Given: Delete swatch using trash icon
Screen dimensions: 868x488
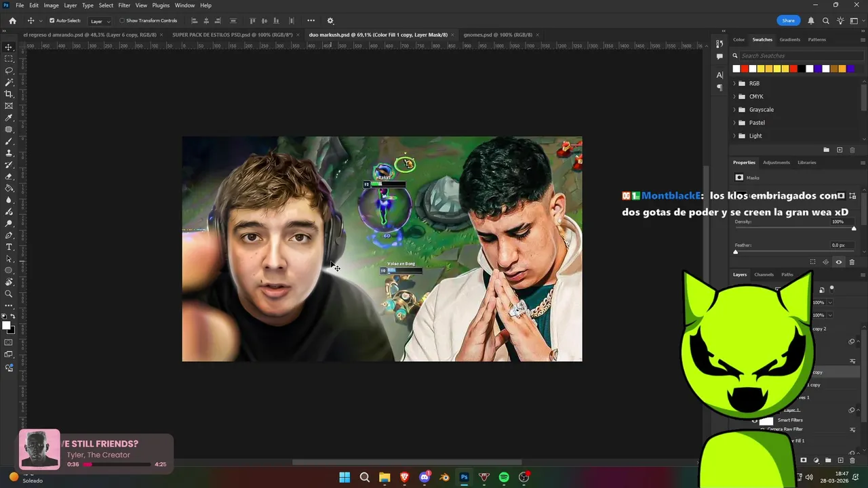Looking at the screenshot, I should [x=852, y=150].
